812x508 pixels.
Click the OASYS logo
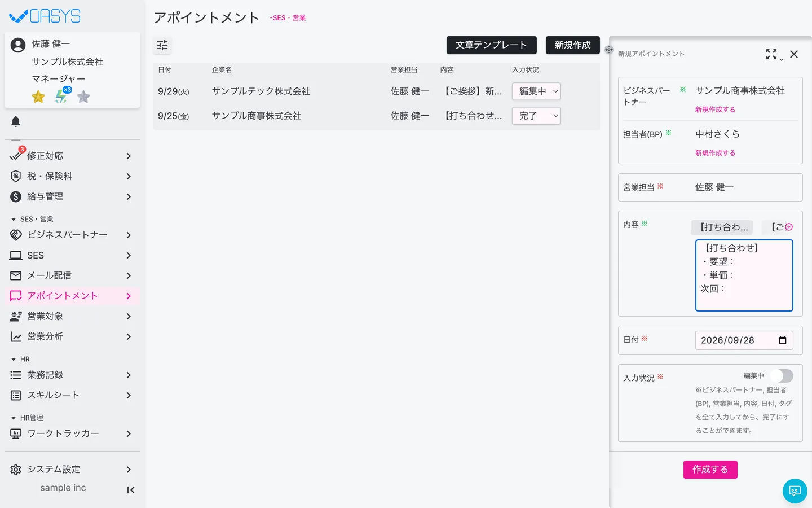(x=45, y=16)
